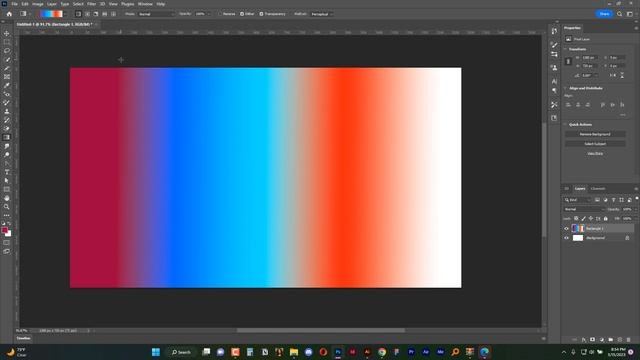
Task: Toggle the Dither checkbox
Action: point(242,14)
